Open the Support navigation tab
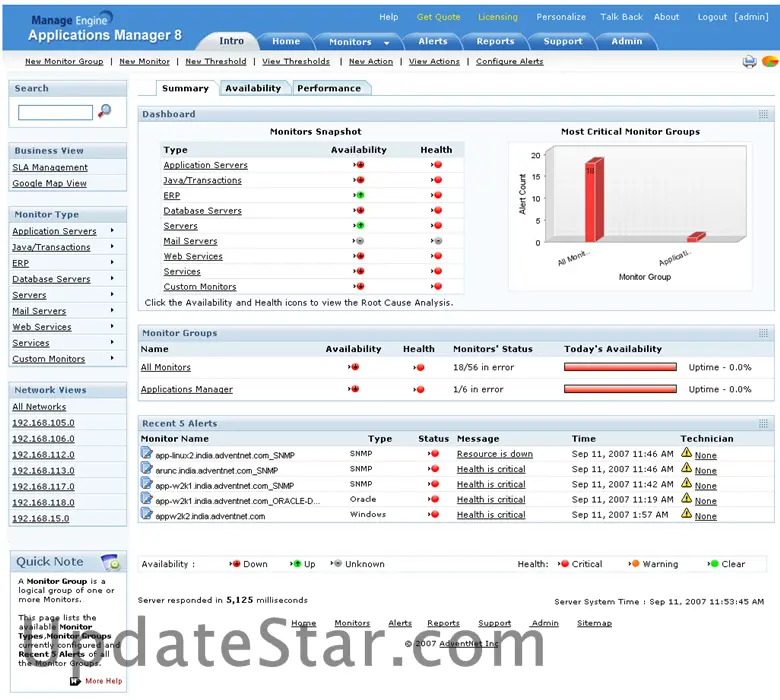 click(x=563, y=41)
